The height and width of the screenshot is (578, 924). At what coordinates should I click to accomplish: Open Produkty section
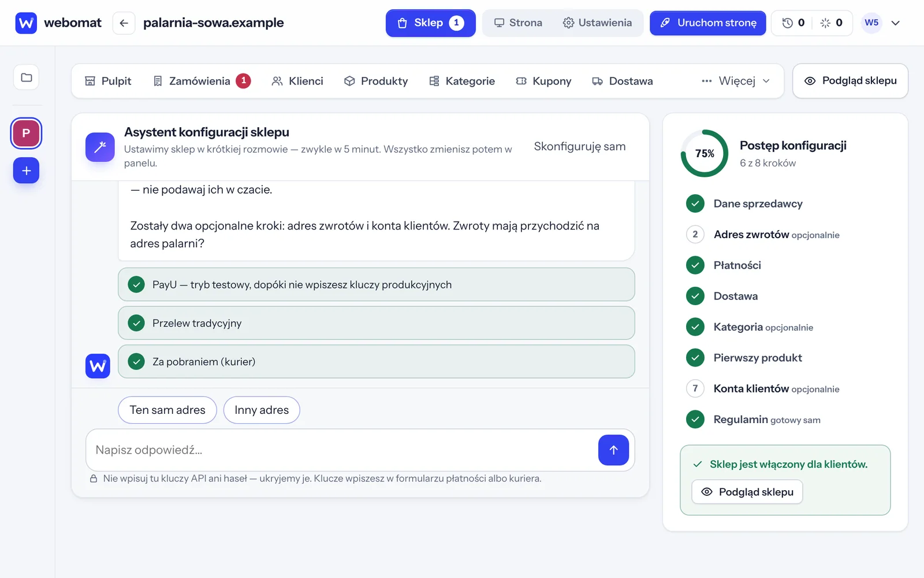pos(376,81)
